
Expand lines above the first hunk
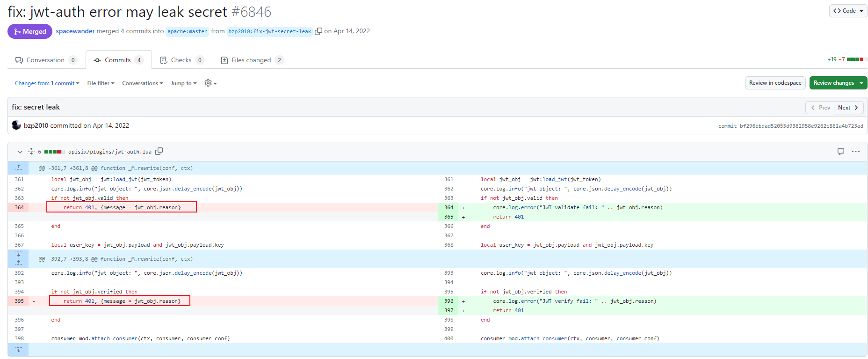click(18, 168)
